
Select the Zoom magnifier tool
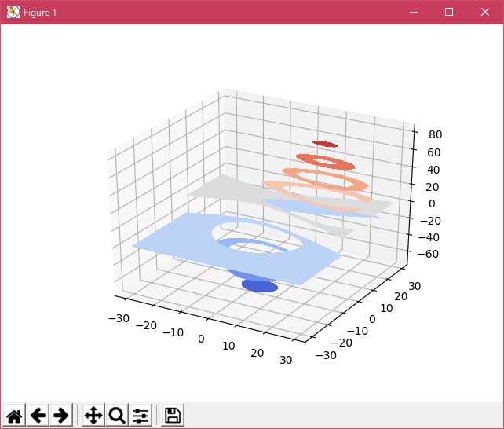coord(117,415)
